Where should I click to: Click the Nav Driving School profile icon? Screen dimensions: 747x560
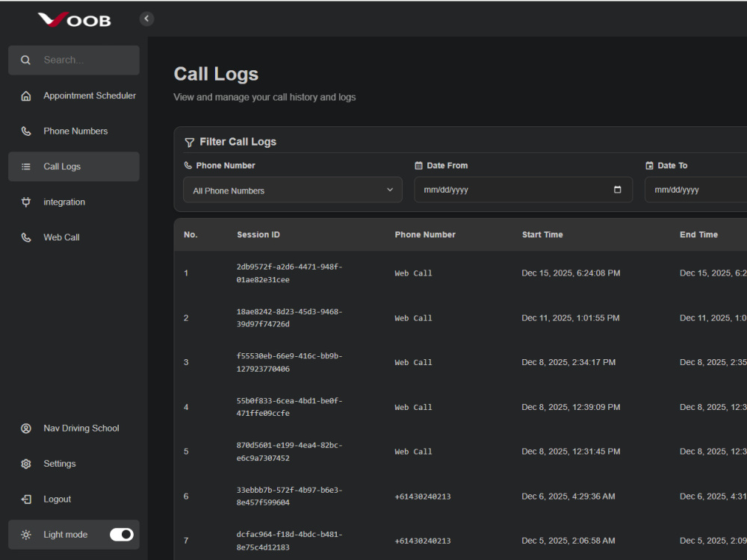26,428
